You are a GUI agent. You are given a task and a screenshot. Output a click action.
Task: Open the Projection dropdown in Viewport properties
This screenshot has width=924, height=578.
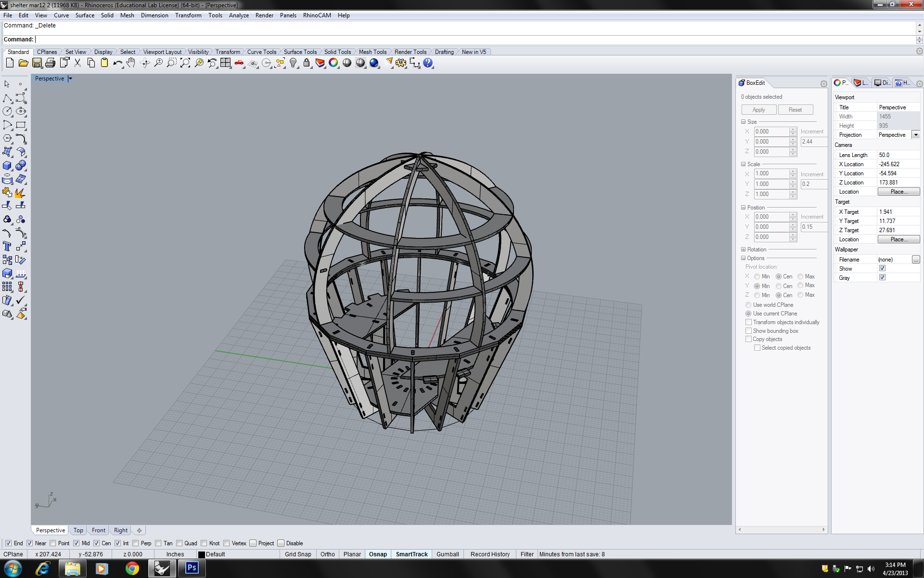click(x=916, y=135)
